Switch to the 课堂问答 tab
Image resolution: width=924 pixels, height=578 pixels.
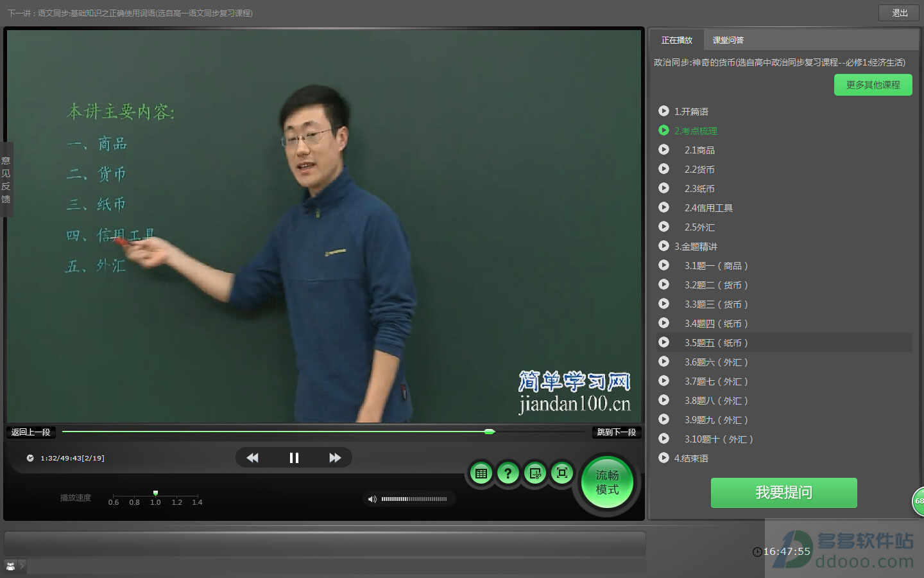click(728, 40)
